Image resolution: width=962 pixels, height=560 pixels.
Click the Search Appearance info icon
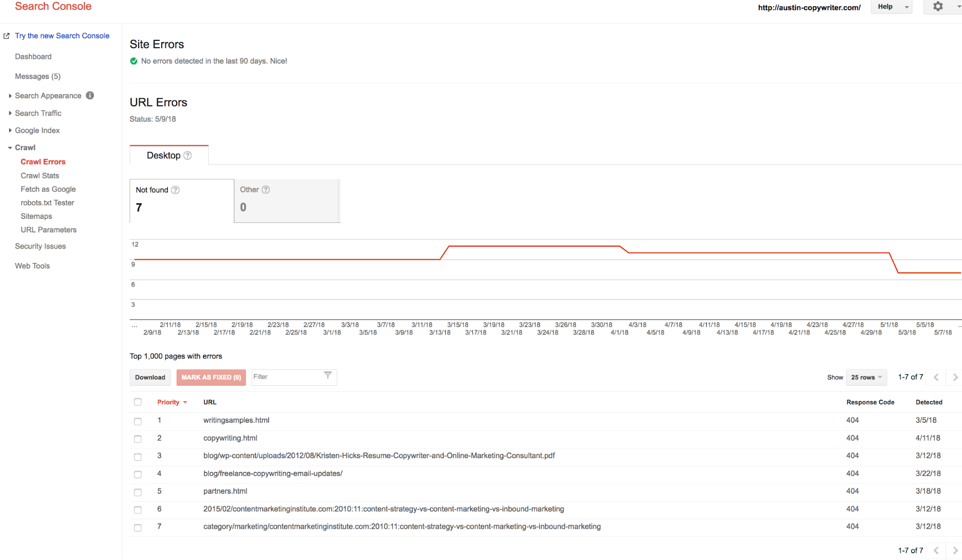pyautogui.click(x=90, y=95)
